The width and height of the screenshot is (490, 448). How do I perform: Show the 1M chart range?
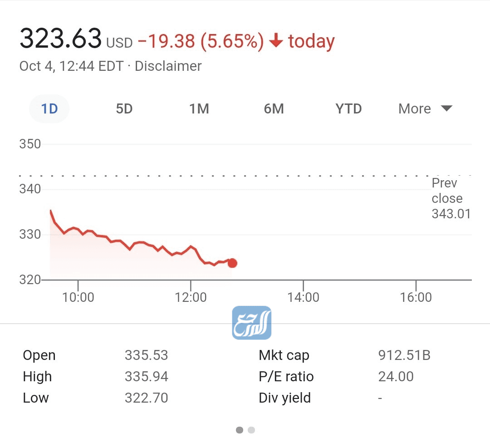pos(199,109)
